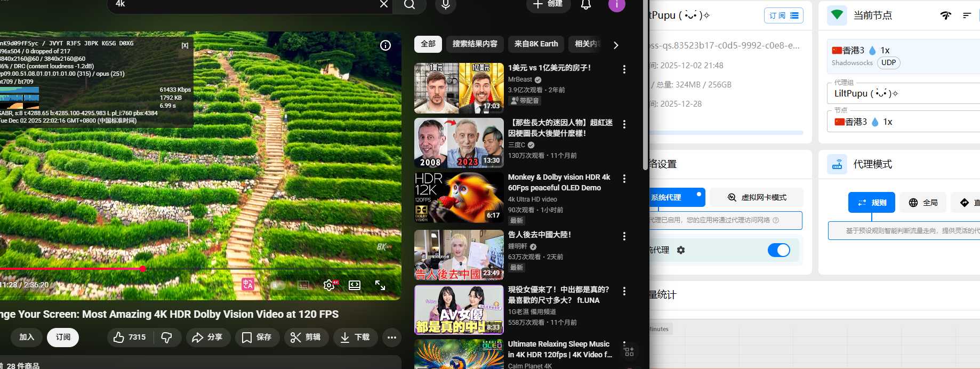Click the dislike thumbs-down icon
This screenshot has height=369, width=980.
(167, 337)
